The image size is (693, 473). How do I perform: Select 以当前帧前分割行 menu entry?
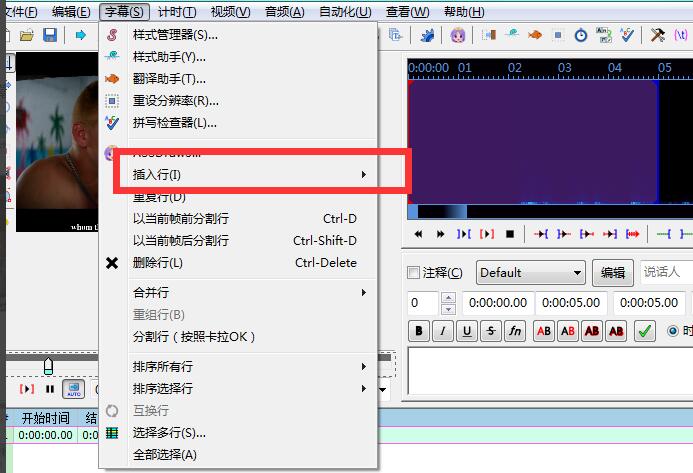point(239,218)
